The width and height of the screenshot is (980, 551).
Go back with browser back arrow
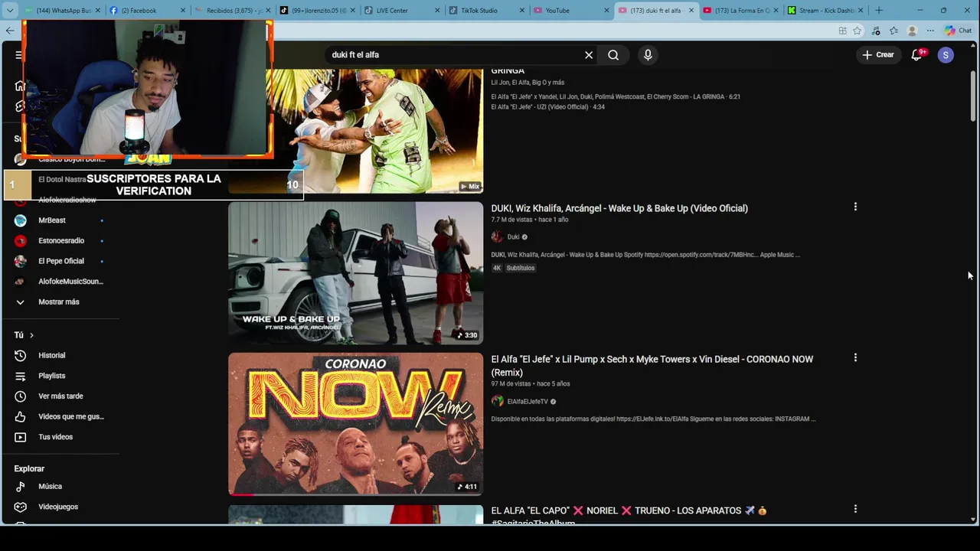(x=10, y=31)
